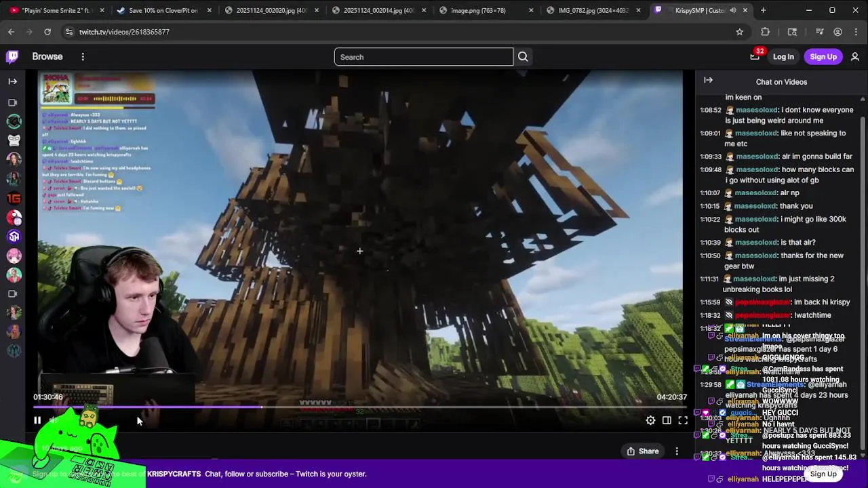Click the magnifier search button

pyautogui.click(x=523, y=57)
